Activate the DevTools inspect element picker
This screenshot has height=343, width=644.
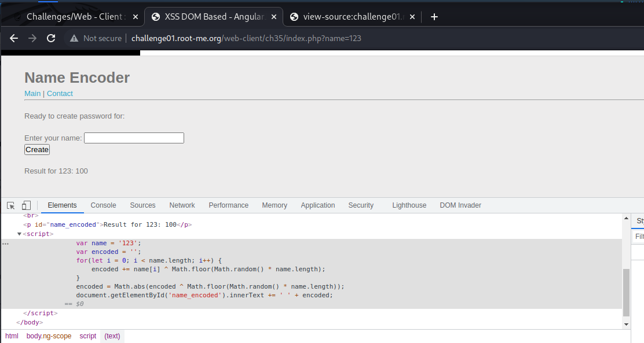[x=11, y=205]
